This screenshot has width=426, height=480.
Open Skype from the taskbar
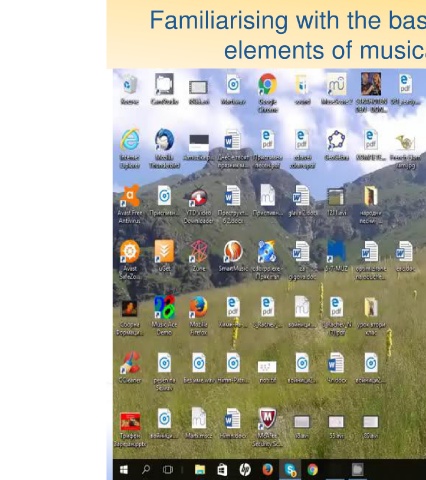coord(290,469)
